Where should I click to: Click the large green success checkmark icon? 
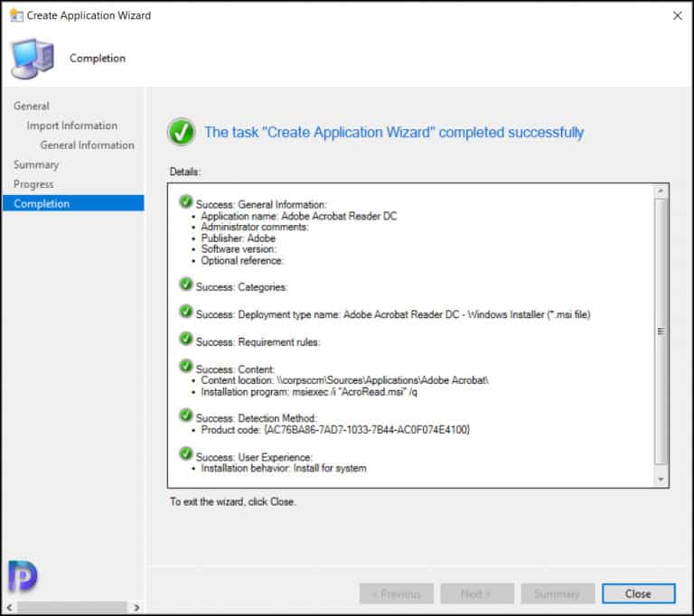pyautogui.click(x=181, y=132)
